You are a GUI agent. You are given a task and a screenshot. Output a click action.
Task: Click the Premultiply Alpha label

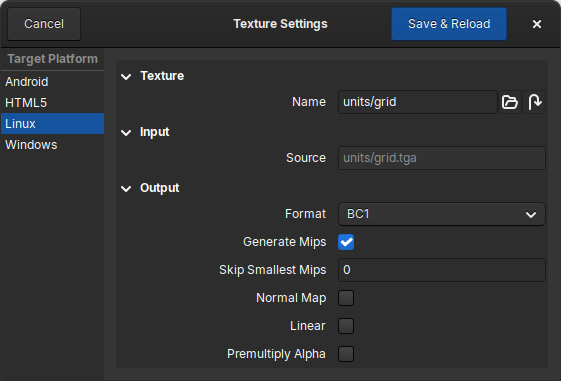point(276,354)
